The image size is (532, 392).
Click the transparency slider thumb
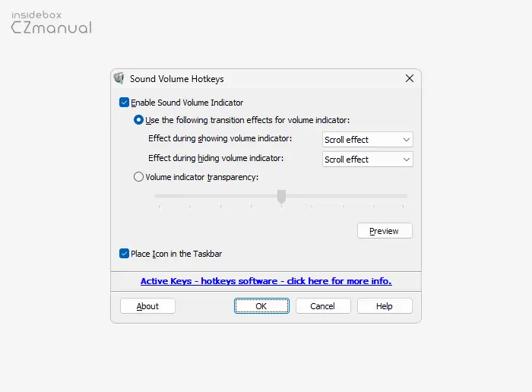pyautogui.click(x=281, y=196)
